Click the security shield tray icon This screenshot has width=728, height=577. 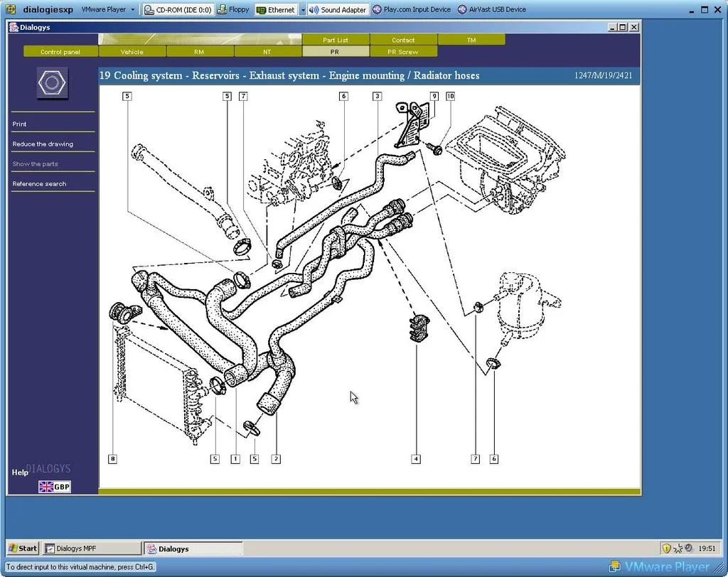coord(666,548)
